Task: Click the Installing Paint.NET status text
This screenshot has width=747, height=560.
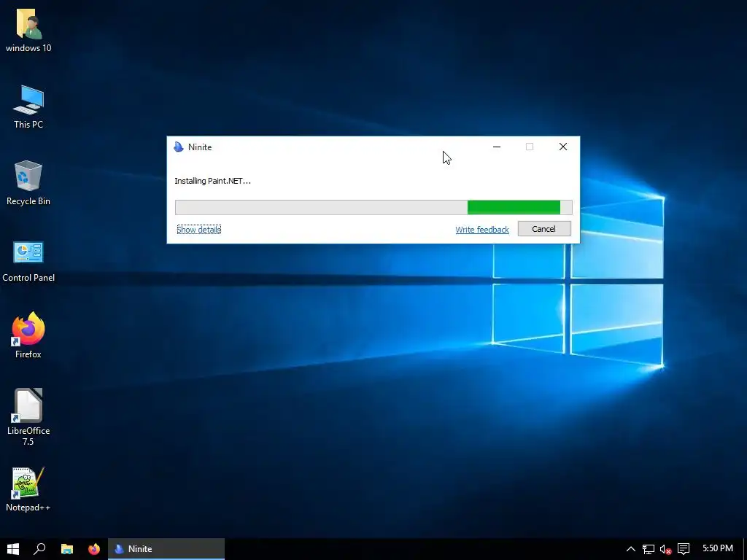Action: [x=212, y=181]
